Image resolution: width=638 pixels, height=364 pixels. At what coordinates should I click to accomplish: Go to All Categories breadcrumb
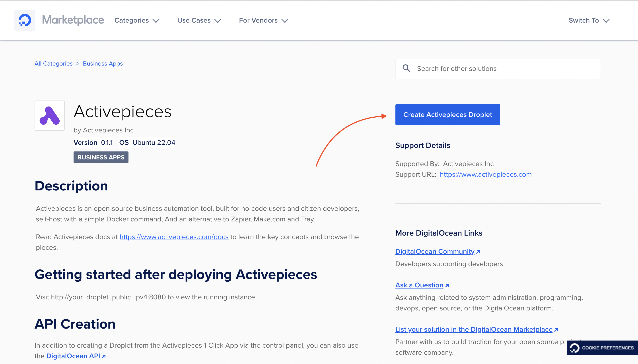click(x=54, y=64)
